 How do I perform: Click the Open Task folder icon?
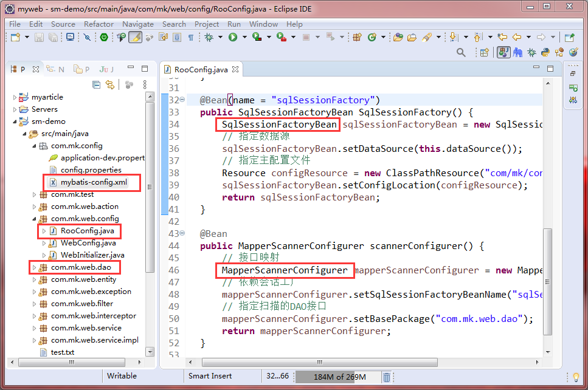412,37
